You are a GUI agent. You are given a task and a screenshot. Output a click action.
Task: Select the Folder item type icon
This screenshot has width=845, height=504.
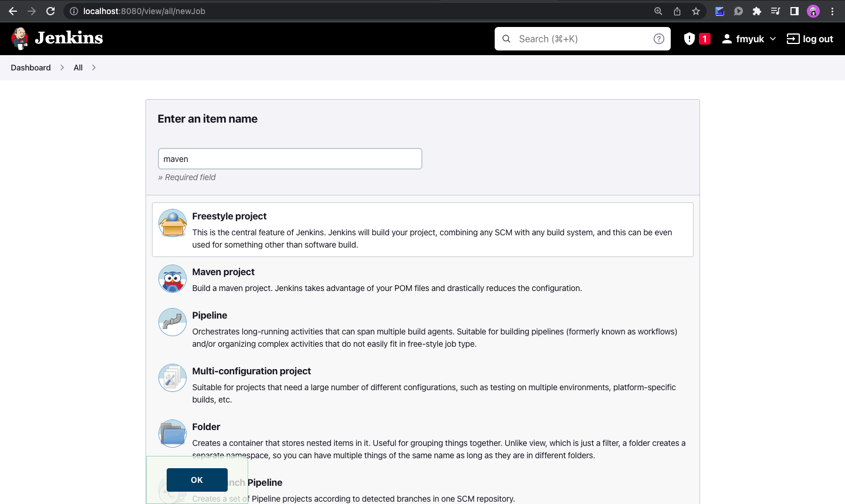coord(172,433)
